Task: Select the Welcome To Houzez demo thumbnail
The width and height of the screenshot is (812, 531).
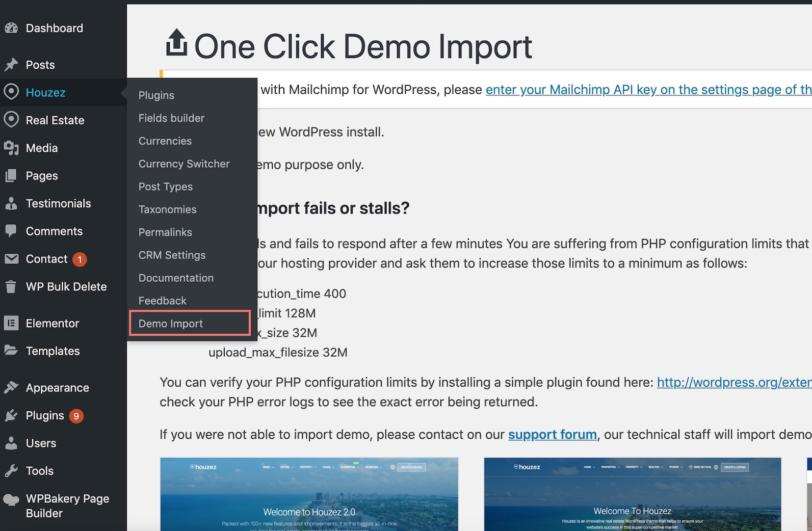Action: [x=633, y=494]
